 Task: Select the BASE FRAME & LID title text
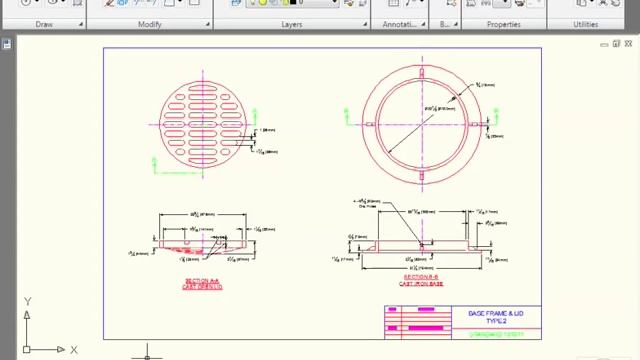(x=496, y=313)
